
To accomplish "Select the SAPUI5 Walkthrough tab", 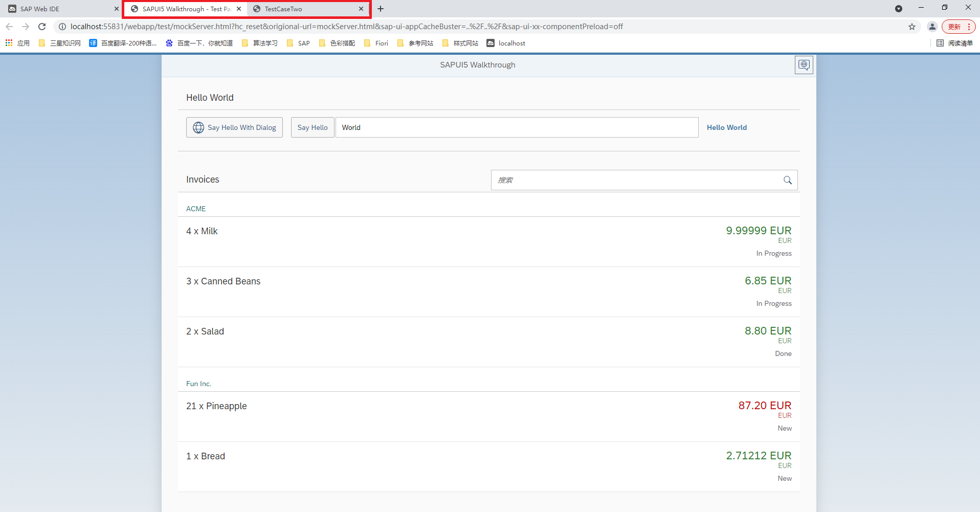I will pyautogui.click(x=185, y=9).
